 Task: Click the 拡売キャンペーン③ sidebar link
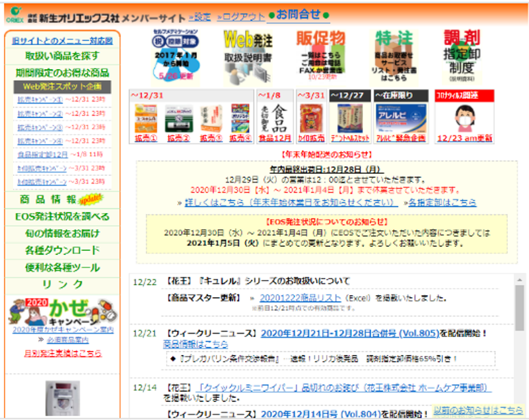40,127
